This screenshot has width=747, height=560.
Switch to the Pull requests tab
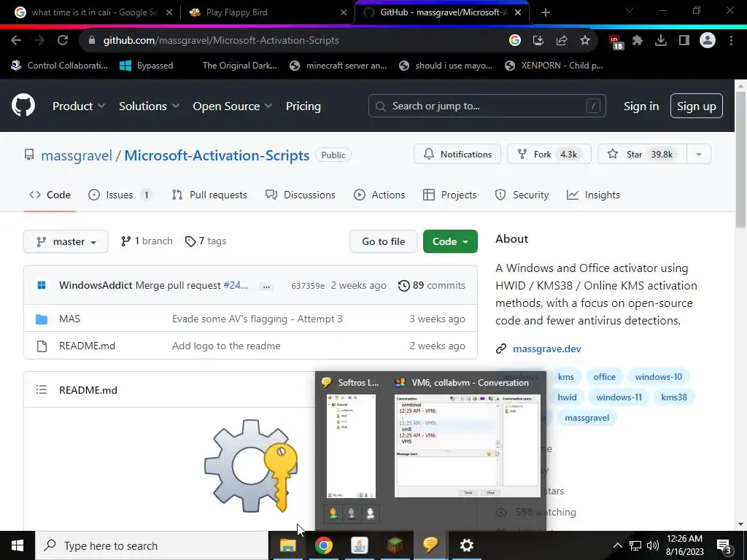(209, 195)
